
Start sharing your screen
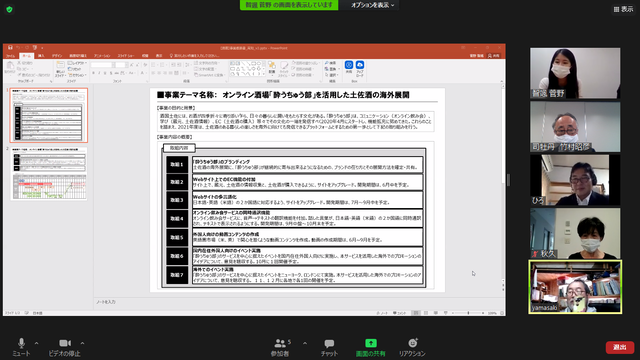pos(371,347)
